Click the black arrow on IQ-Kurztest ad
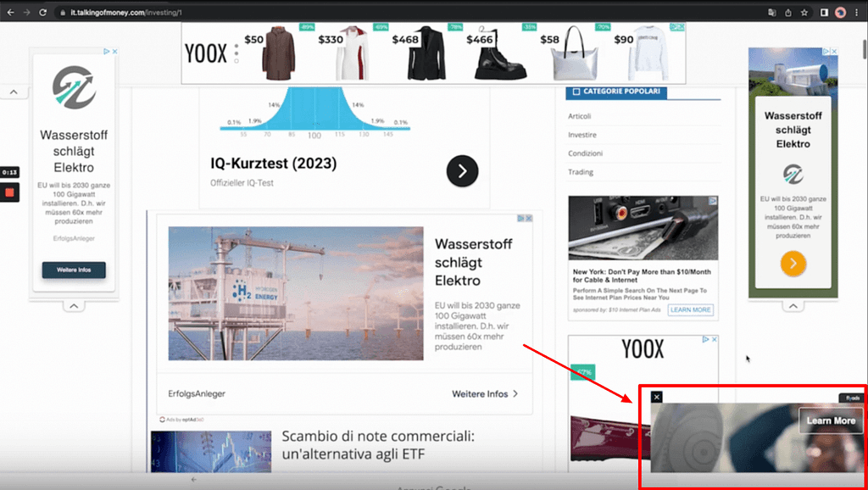868x490 pixels. pyautogui.click(x=462, y=171)
